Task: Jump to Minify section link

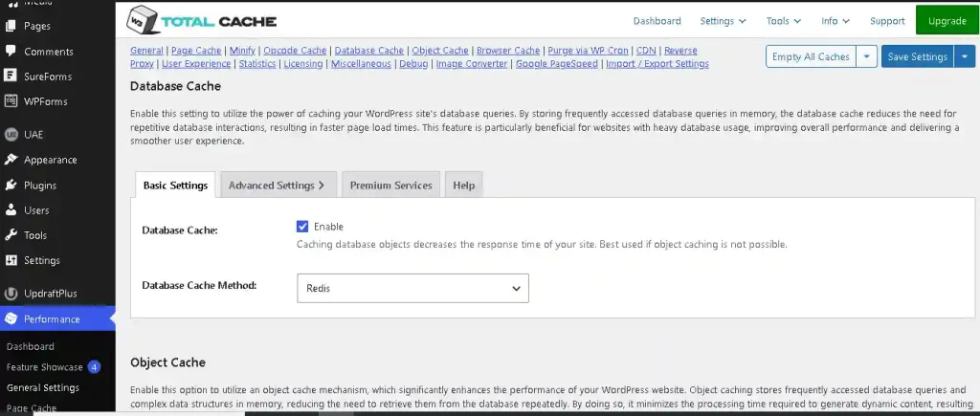Action: pyautogui.click(x=242, y=51)
